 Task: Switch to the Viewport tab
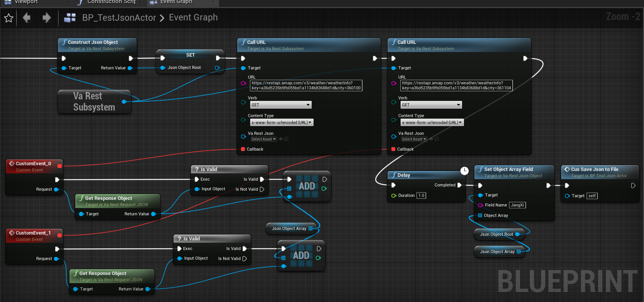click(26, 2)
